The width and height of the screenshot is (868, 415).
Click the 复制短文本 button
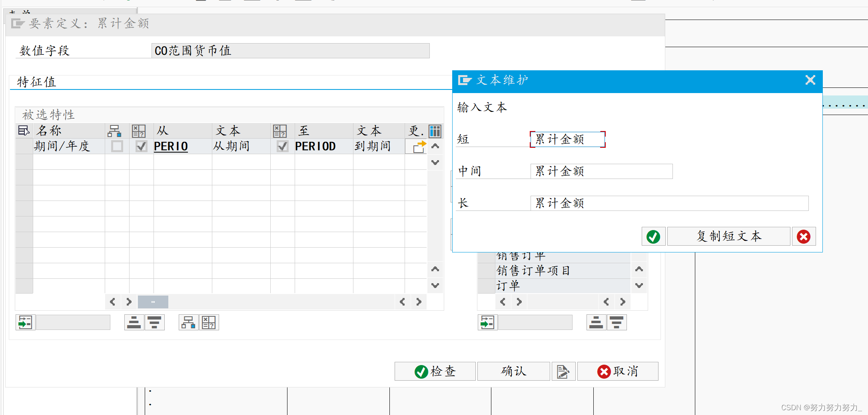coord(728,236)
